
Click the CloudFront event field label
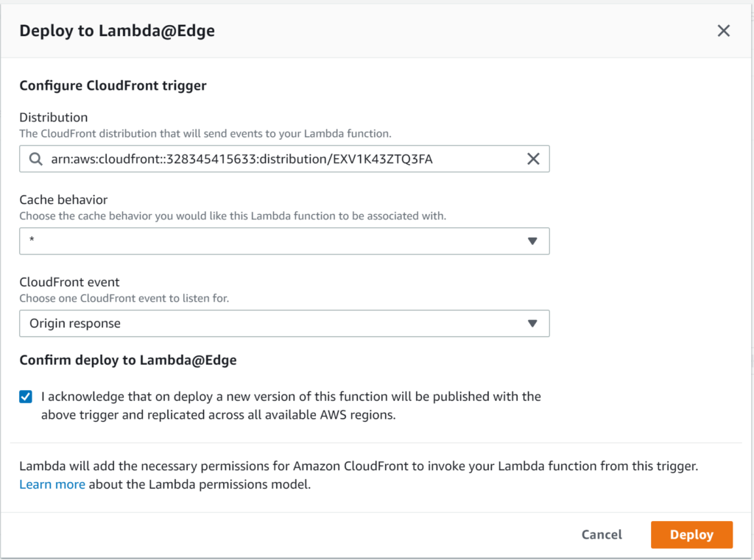point(69,282)
